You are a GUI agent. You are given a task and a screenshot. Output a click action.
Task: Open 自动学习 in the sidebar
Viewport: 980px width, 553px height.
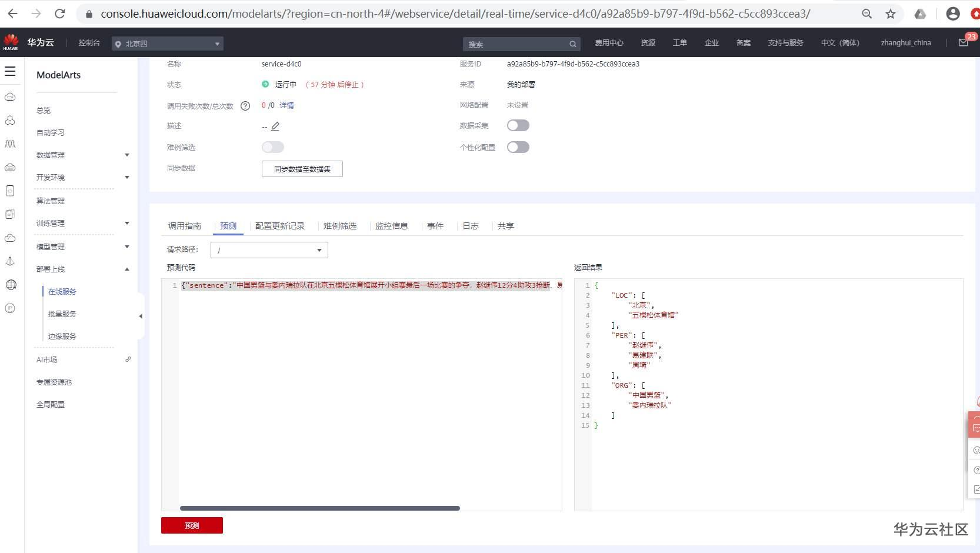point(51,132)
